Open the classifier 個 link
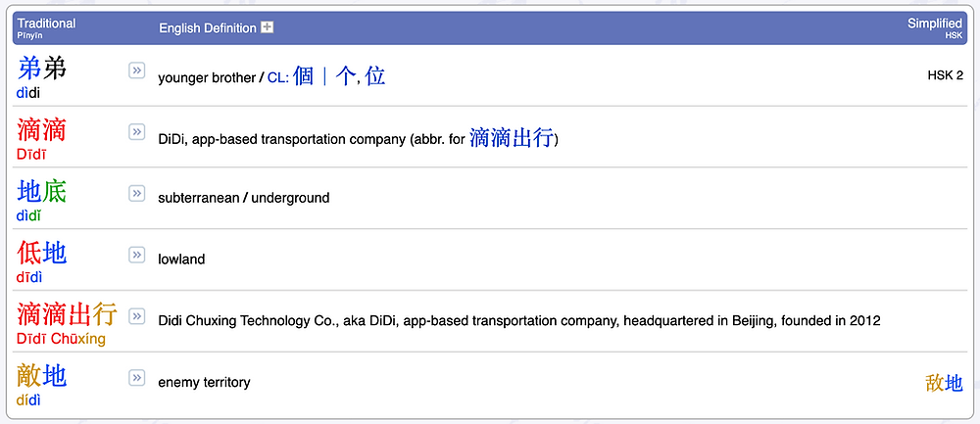The height and width of the screenshot is (424, 980). [x=303, y=76]
